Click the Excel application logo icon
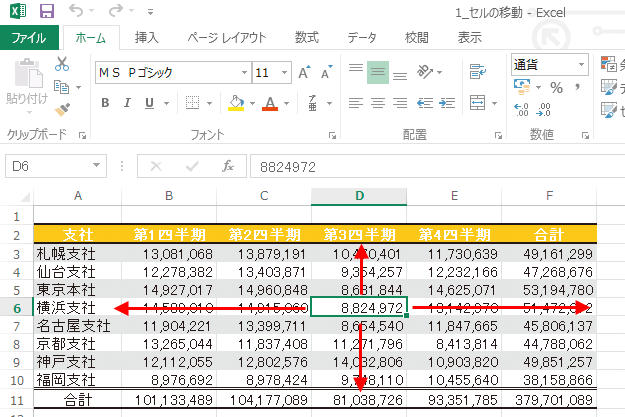The image size is (625, 417). click(x=18, y=10)
